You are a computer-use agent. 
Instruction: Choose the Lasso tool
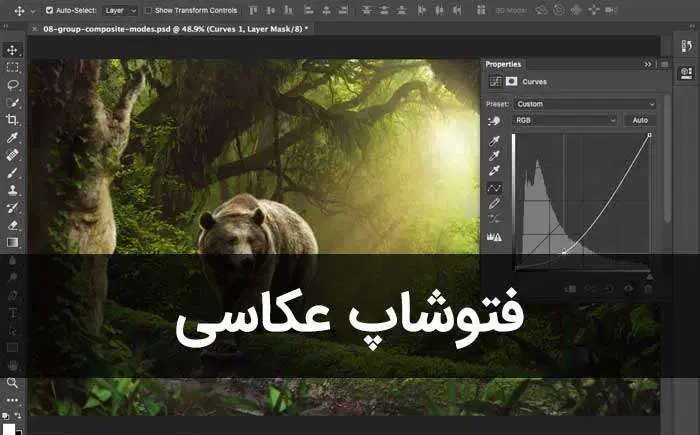click(12, 85)
